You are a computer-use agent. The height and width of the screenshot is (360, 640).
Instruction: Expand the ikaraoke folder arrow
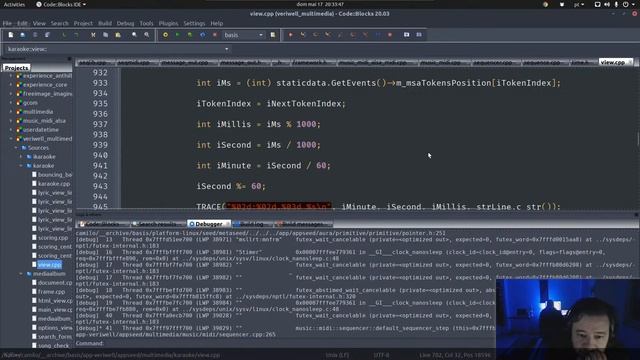pos(21,157)
